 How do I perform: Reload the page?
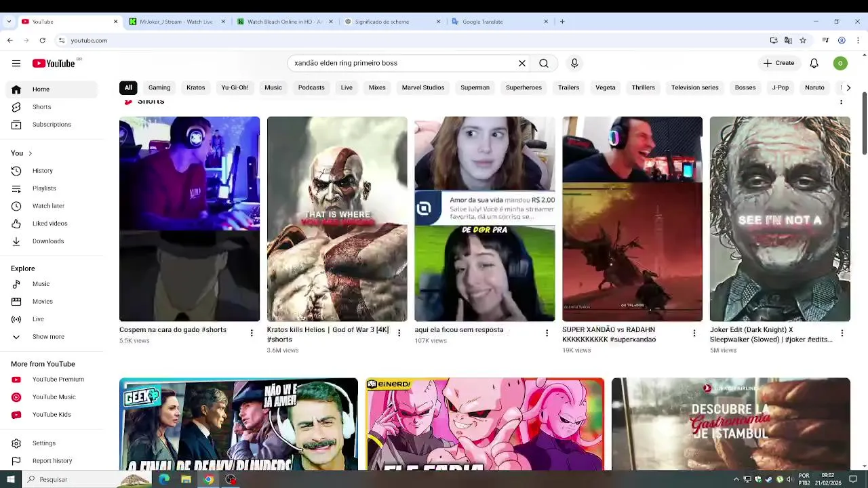(x=42, y=41)
